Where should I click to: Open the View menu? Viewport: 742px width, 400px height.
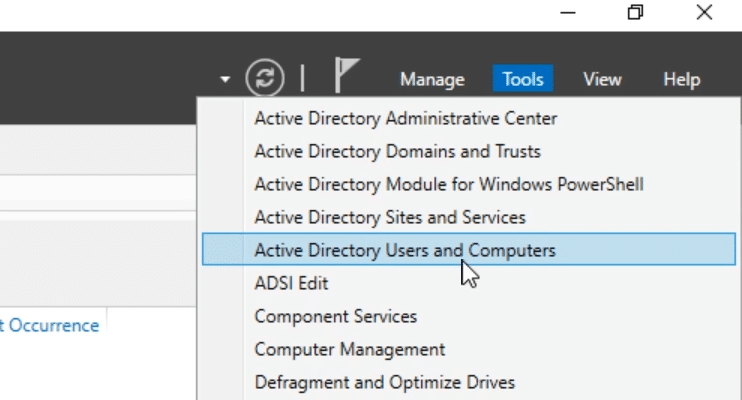(x=602, y=79)
